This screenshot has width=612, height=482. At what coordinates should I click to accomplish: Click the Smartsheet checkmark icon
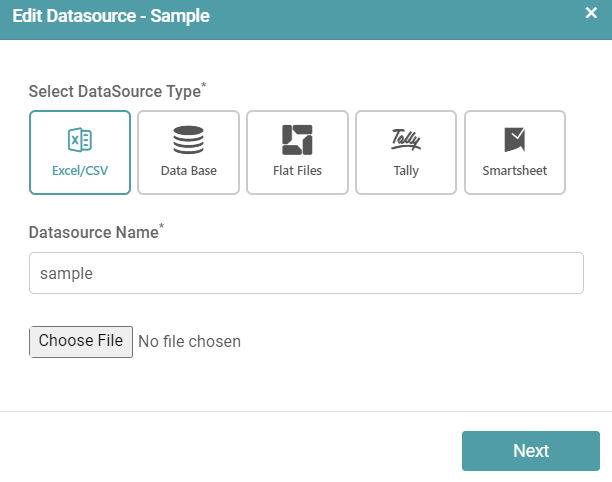click(515, 140)
